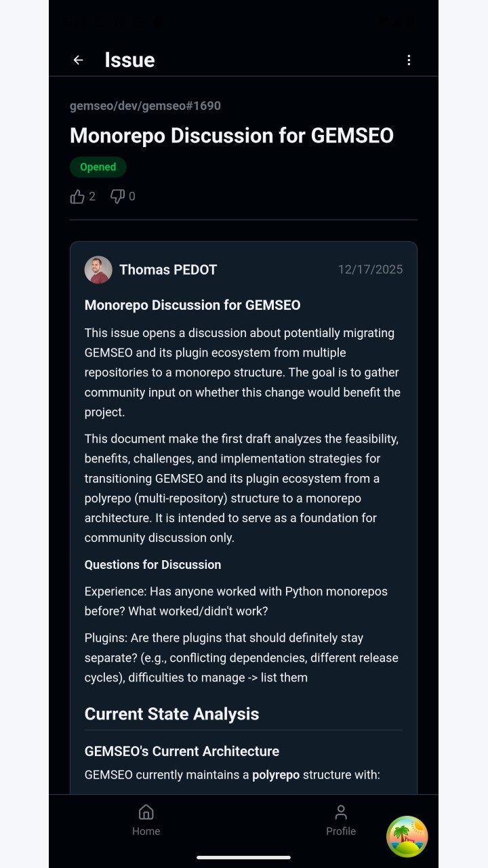Tap the downvote count number 0
Viewport: 488px width, 868px height.
point(132,197)
